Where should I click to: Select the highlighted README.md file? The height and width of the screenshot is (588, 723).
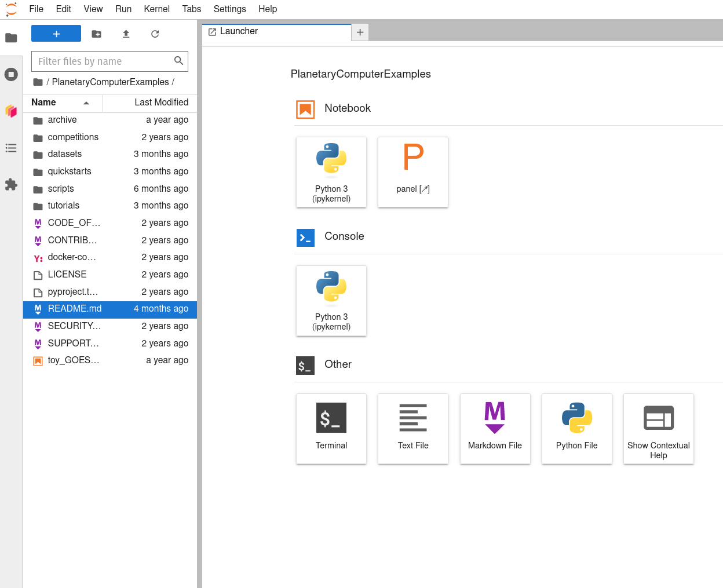click(x=110, y=309)
